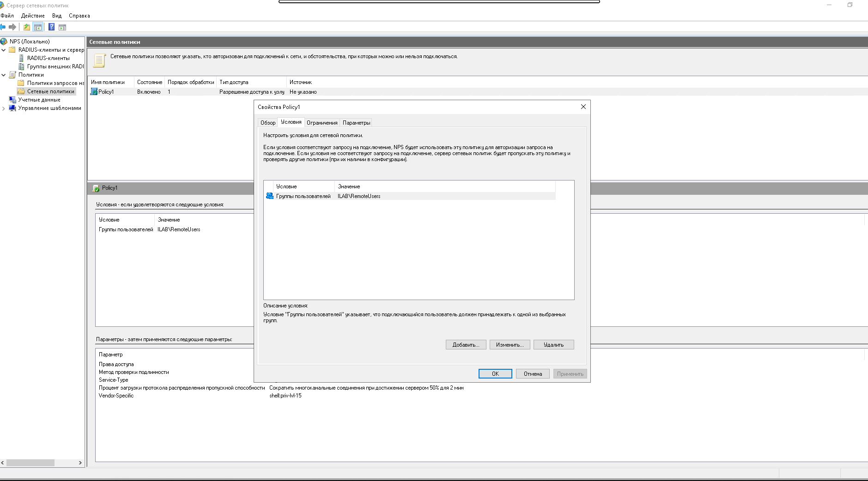Collapse the Политики branch

4,75
